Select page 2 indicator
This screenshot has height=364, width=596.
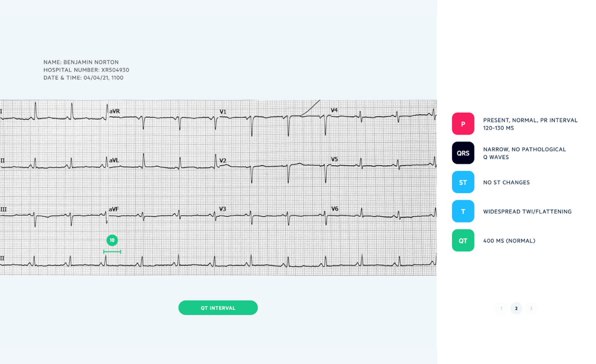pos(516,308)
